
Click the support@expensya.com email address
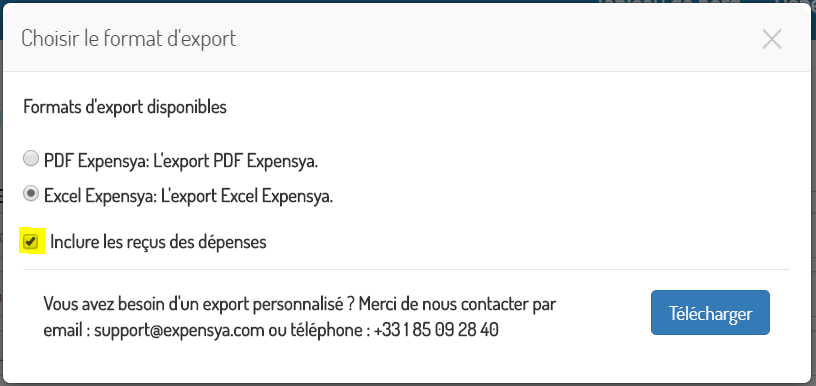[x=180, y=330]
